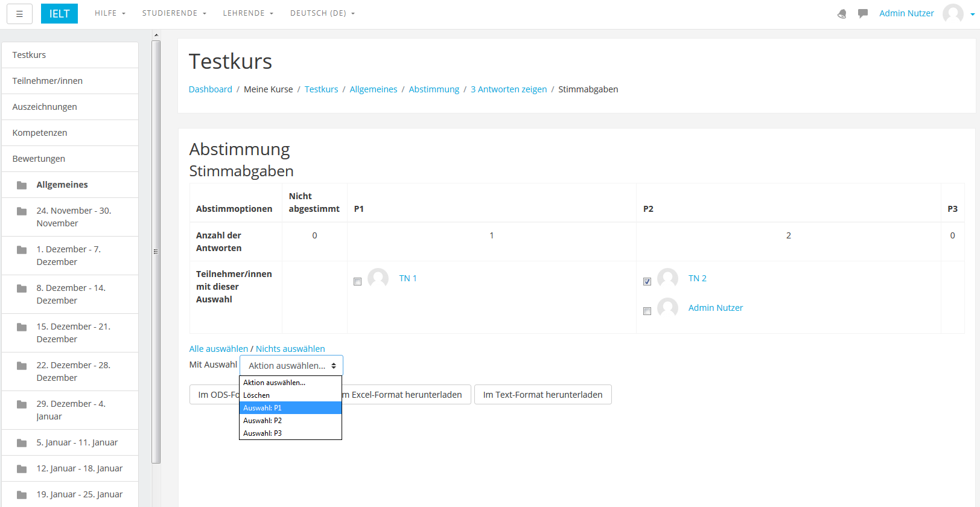Image resolution: width=980 pixels, height=507 pixels.
Task: Check the checkbox next to TN 1
Action: click(x=357, y=282)
